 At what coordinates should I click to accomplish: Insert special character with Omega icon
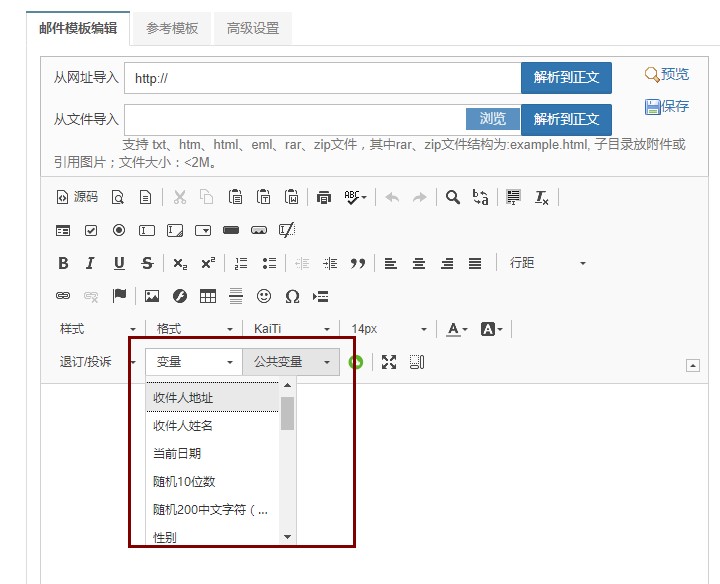[x=292, y=296]
